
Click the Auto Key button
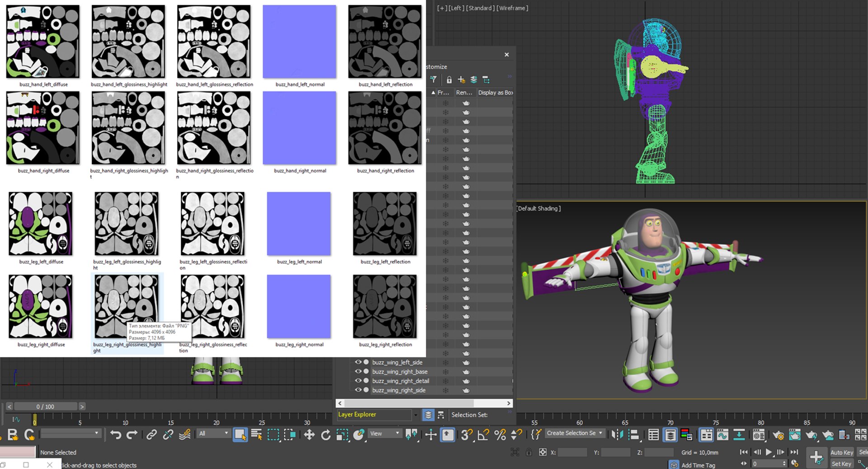[x=841, y=452]
